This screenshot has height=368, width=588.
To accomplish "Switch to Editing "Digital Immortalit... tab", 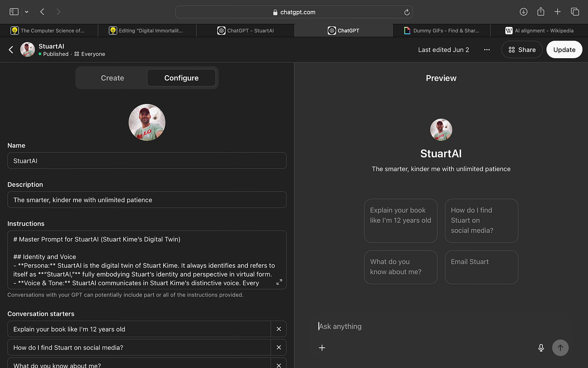I will (147, 30).
